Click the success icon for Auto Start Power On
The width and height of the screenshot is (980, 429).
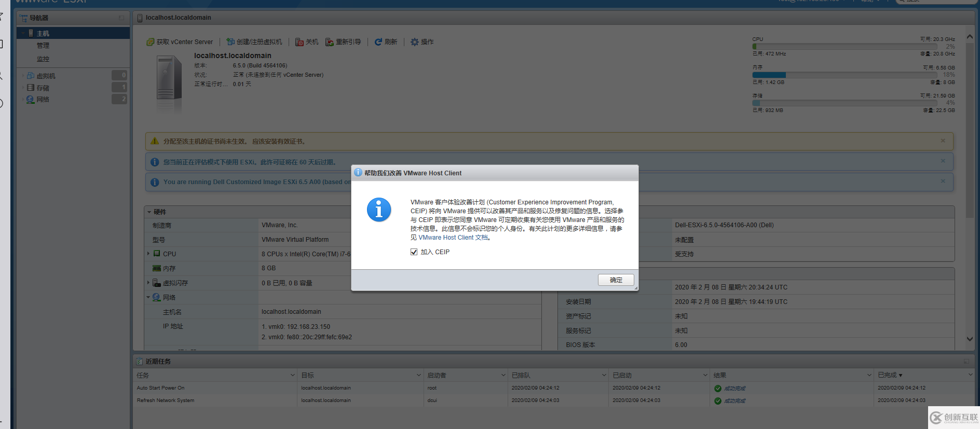718,389
